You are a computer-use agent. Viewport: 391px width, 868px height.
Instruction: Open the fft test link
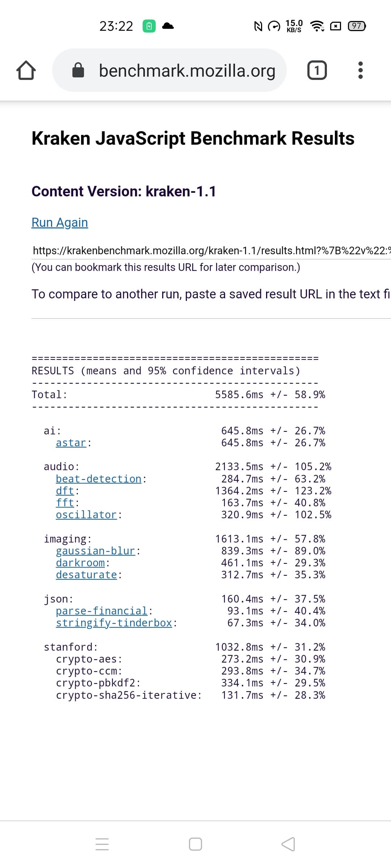[x=65, y=503]
